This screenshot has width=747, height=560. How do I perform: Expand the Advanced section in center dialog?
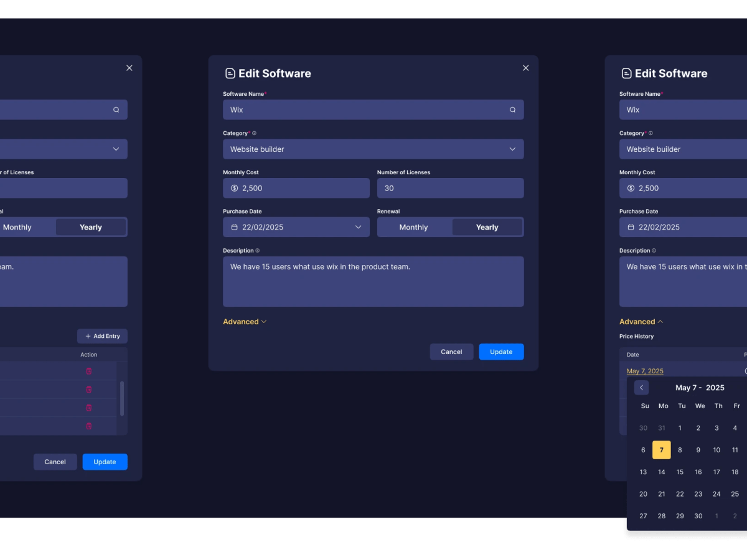click(245, 322)
